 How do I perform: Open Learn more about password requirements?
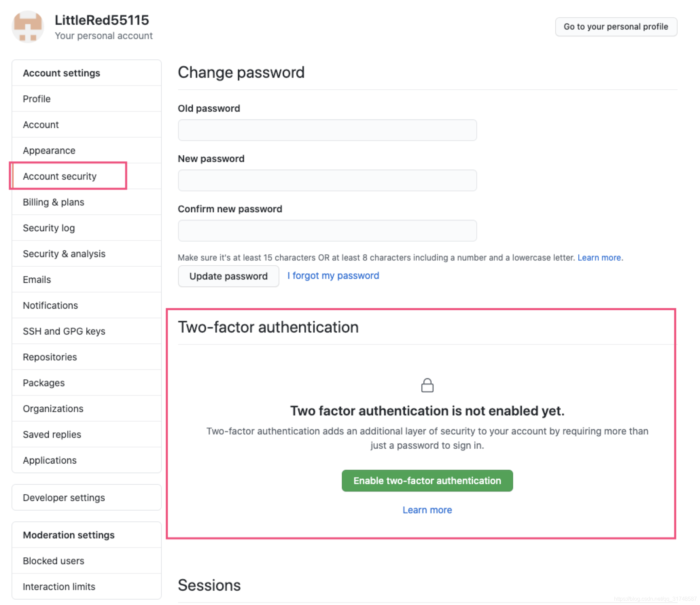point(599,258)
